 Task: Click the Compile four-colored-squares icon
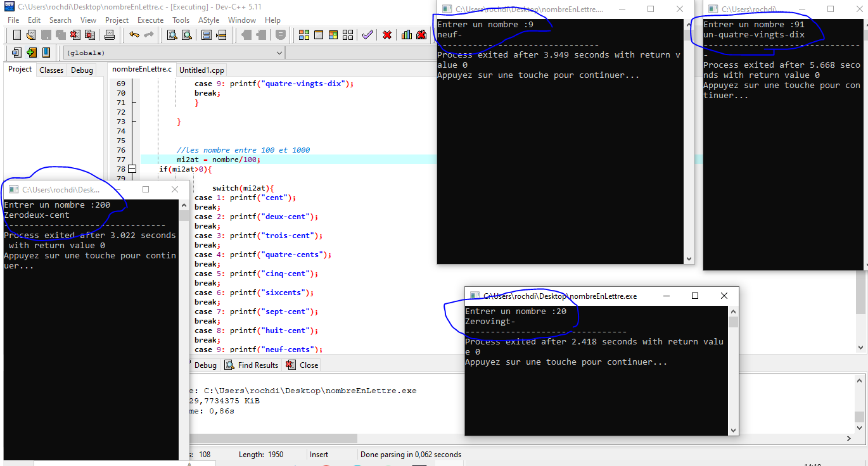pyautogui.click(x=303, y=35)
